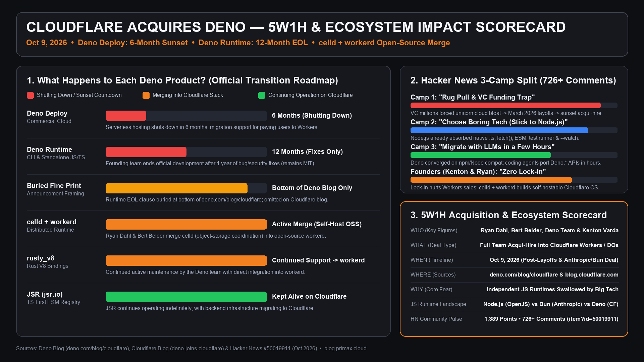
Task: Click the Camp 1 Rug Pull red bar
Action: [x=505, y=105]
